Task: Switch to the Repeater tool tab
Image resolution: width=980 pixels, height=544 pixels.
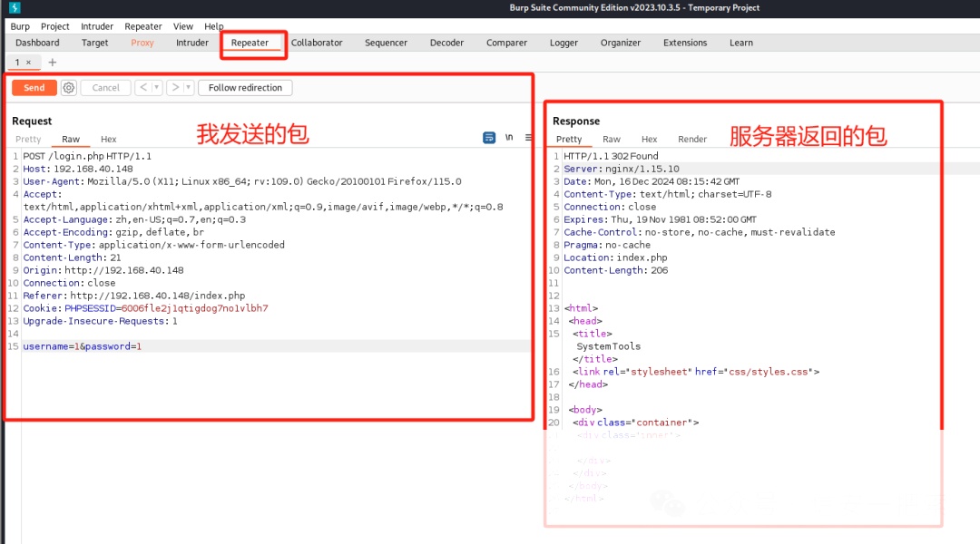Action: (250, 43)
